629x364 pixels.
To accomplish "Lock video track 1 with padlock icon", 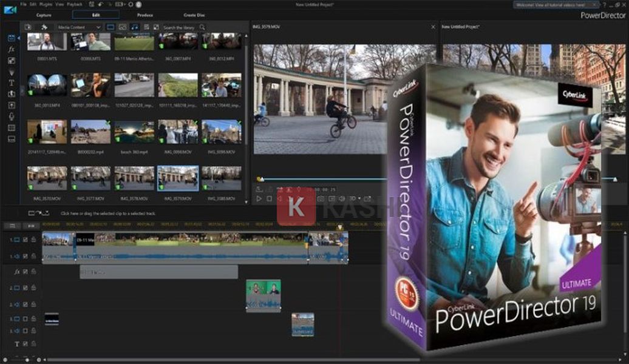I will tap(33, 240).
